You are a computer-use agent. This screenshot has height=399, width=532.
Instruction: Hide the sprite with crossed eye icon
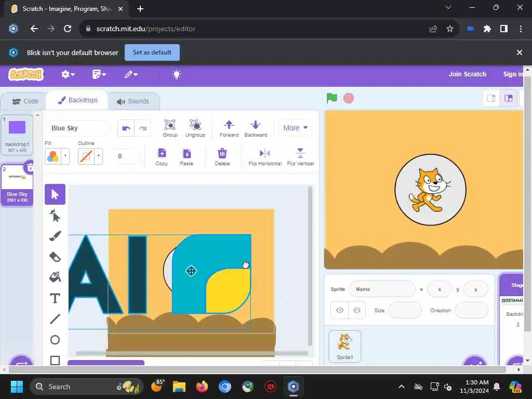[357, 310]
